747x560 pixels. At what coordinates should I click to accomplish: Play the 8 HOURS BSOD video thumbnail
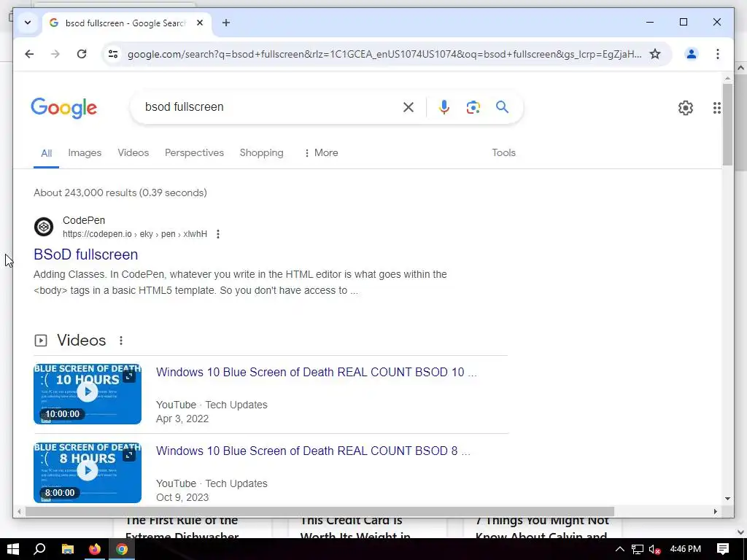click(88, 472)
